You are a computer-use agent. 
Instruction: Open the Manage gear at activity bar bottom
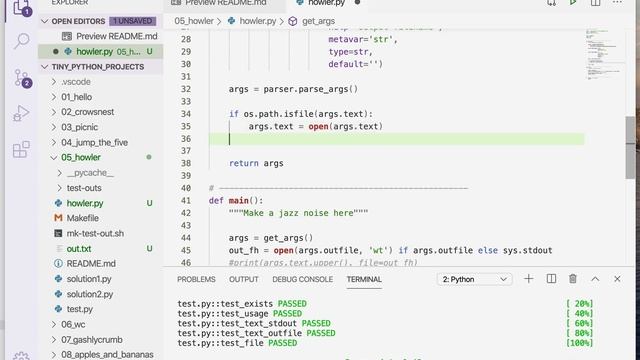pyautogui.click(x=21, y=356)
